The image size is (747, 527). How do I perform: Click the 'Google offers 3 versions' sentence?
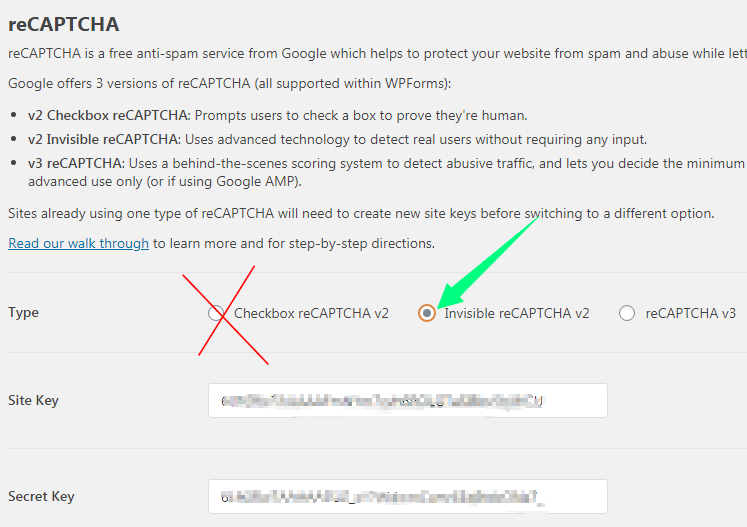[x=230, y=83]
